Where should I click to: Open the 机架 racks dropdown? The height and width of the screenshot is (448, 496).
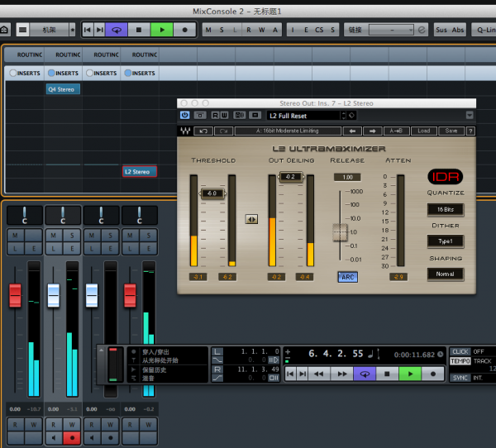(x=50, y=30)
